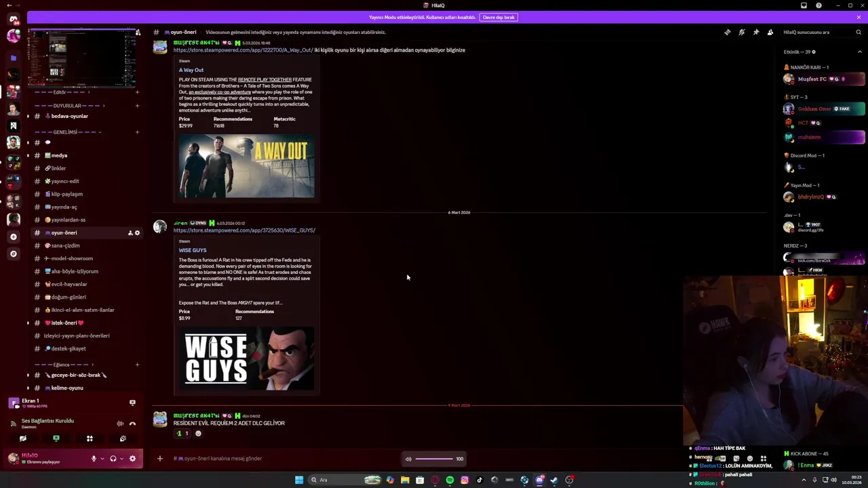Image resolution: width=868 pixels, height=488 pixels.
Task: Open noise suppression waveform icon
Action: (x=120, y=424)
